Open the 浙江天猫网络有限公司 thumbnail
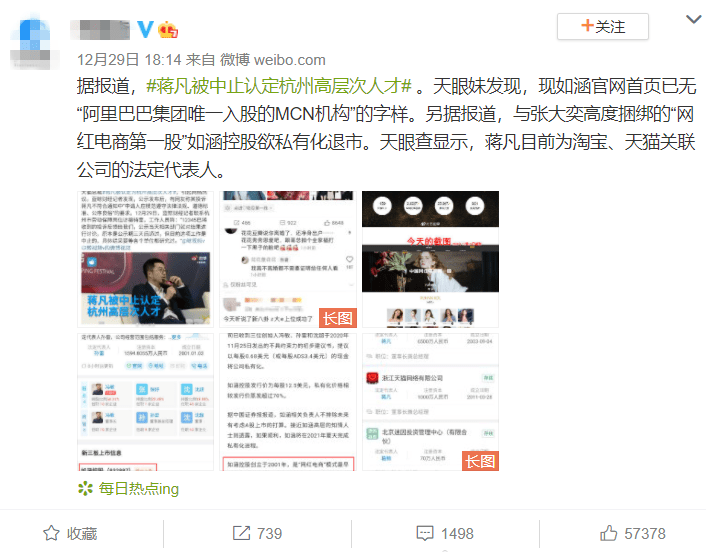Viewport: 706px width, 552px height. tap(430, 402)
